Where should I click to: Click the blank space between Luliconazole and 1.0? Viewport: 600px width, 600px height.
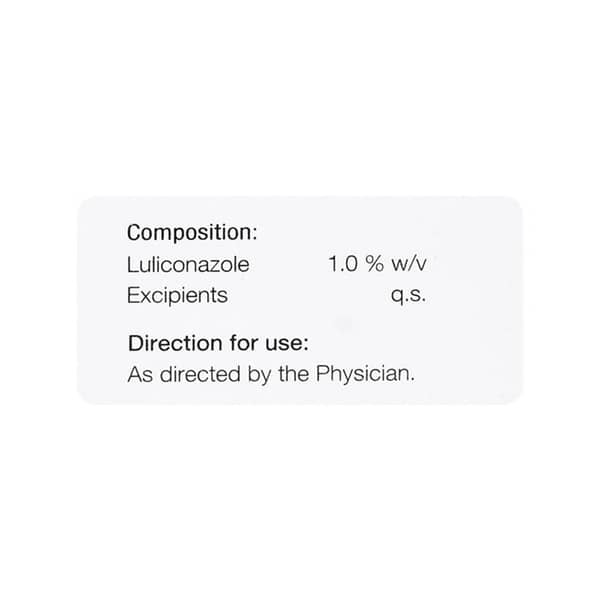point(290,266)
